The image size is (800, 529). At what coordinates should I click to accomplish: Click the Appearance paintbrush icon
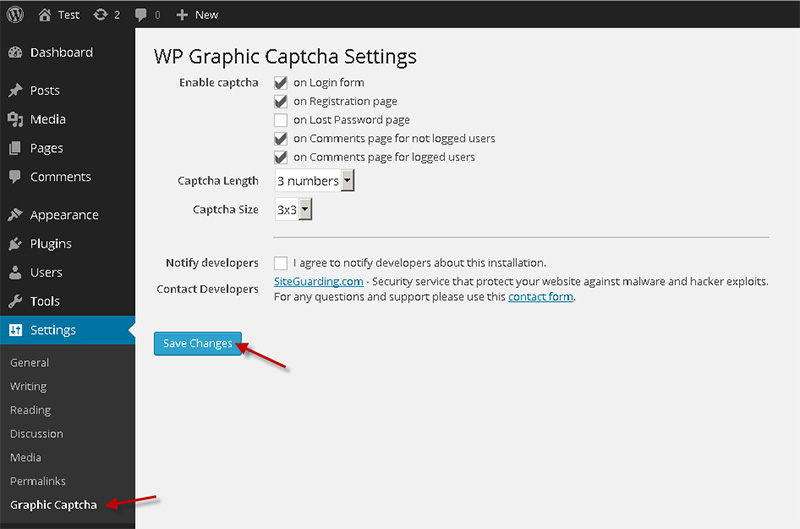[15, 215]
